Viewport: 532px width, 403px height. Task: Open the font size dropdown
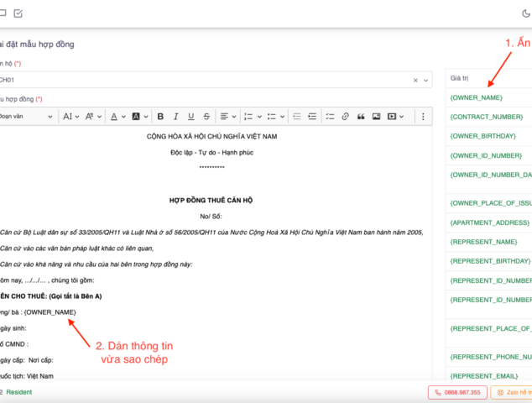[x=69, y=116]
